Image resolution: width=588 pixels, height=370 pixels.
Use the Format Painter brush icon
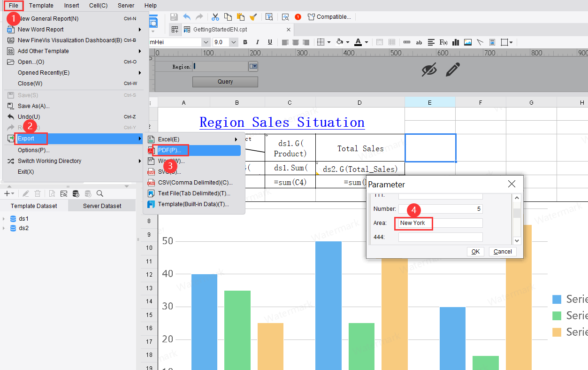[x=253, y=16]
